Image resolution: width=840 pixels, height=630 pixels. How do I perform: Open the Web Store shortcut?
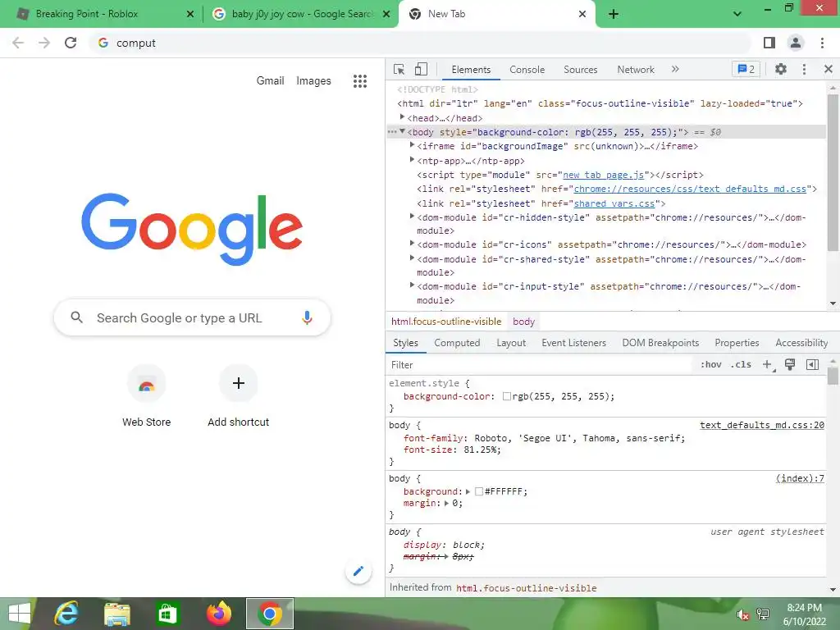click(146, 396)
